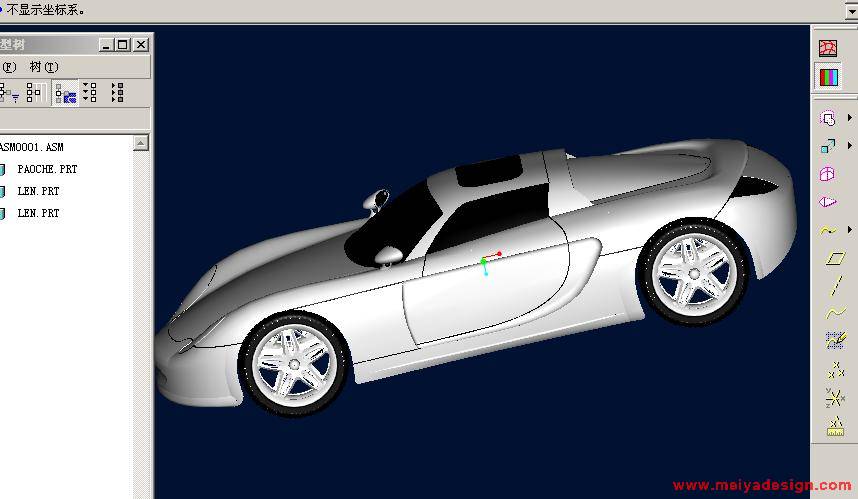Click the pink dome-shaped icon
This screenshot has width=858, height=499.
[x=827, y=174]
